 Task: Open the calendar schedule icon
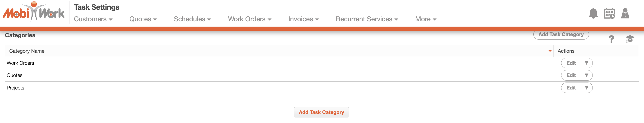point(609,13)
